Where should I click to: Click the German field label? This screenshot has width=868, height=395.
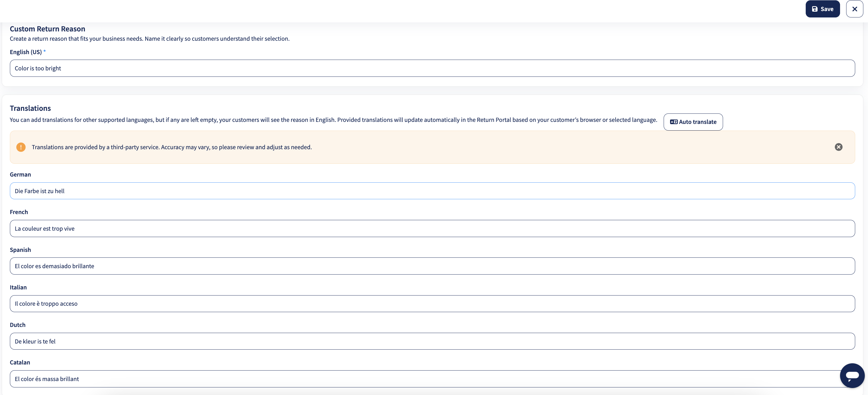[x=20, y=174]
